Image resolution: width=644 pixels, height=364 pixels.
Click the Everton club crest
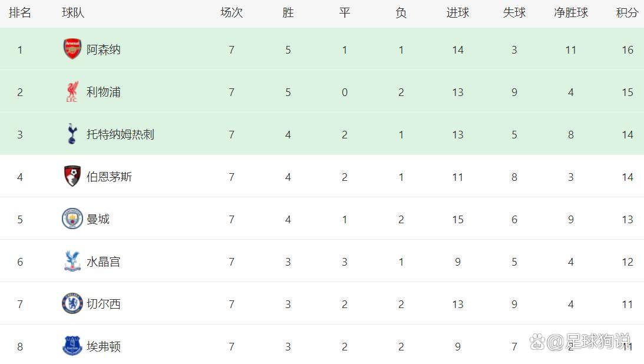pos(72,346)
